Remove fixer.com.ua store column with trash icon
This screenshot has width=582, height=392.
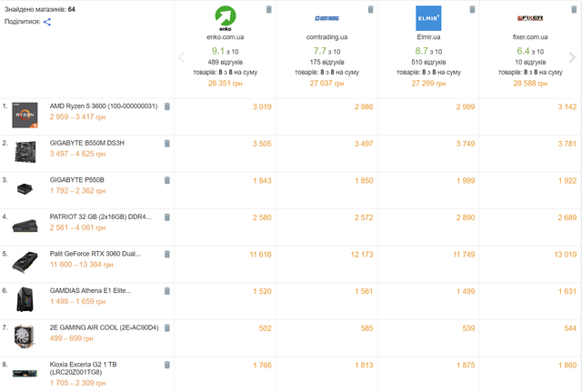[574, 9]
